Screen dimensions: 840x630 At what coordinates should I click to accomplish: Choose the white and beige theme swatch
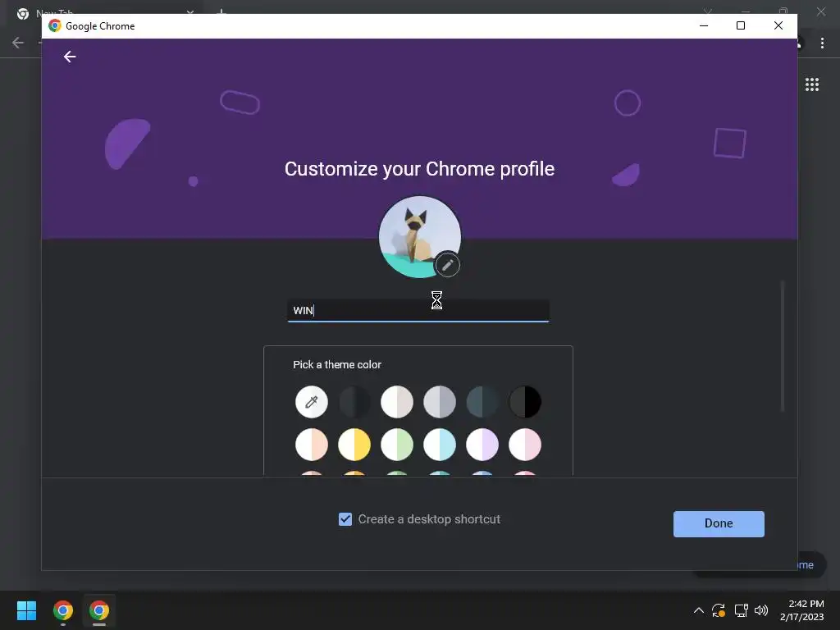coord(397,401)
